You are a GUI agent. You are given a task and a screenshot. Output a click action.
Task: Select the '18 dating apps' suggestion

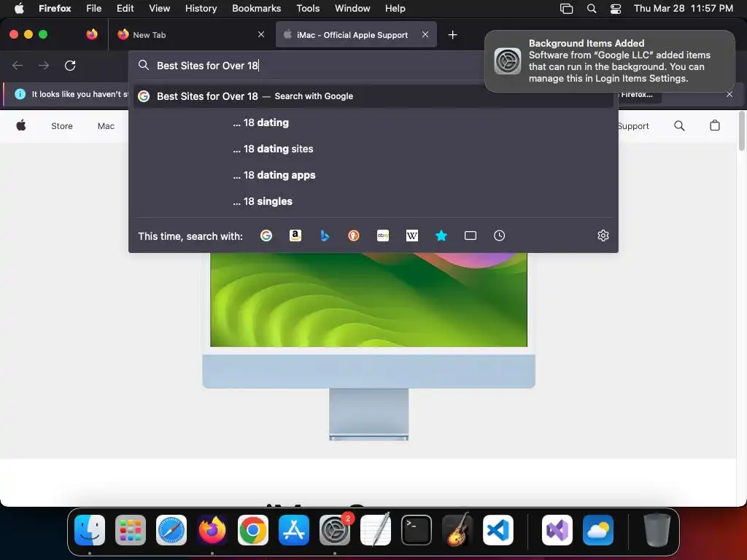[373, 175]
